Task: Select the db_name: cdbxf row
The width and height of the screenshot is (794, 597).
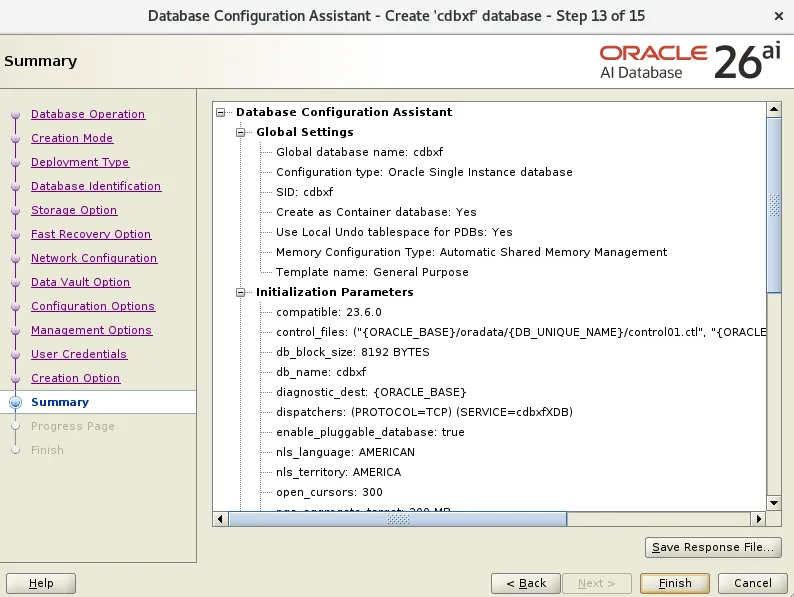Action: coord(321,372)
